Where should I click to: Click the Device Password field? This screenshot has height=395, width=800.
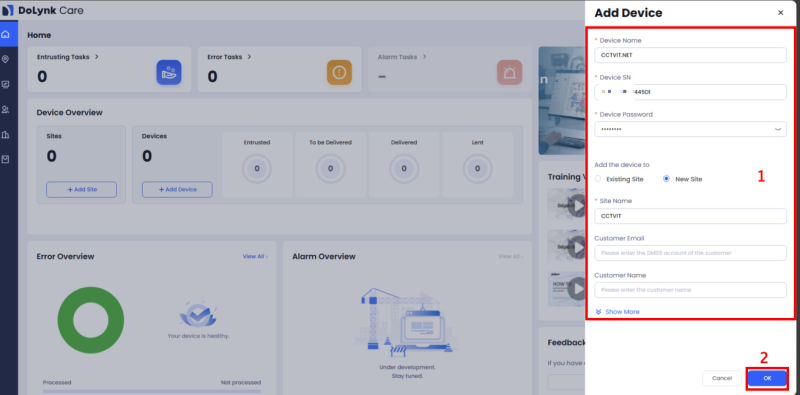click(690, 129)
